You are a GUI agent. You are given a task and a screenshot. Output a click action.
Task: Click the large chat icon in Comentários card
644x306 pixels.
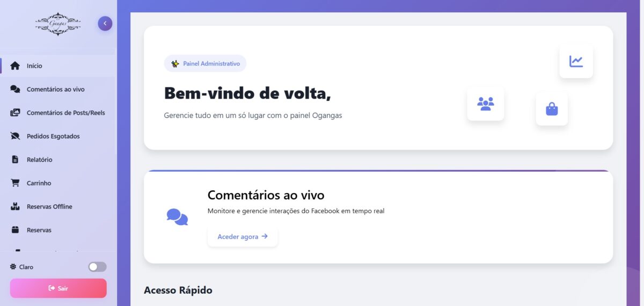tap(177, 217)
